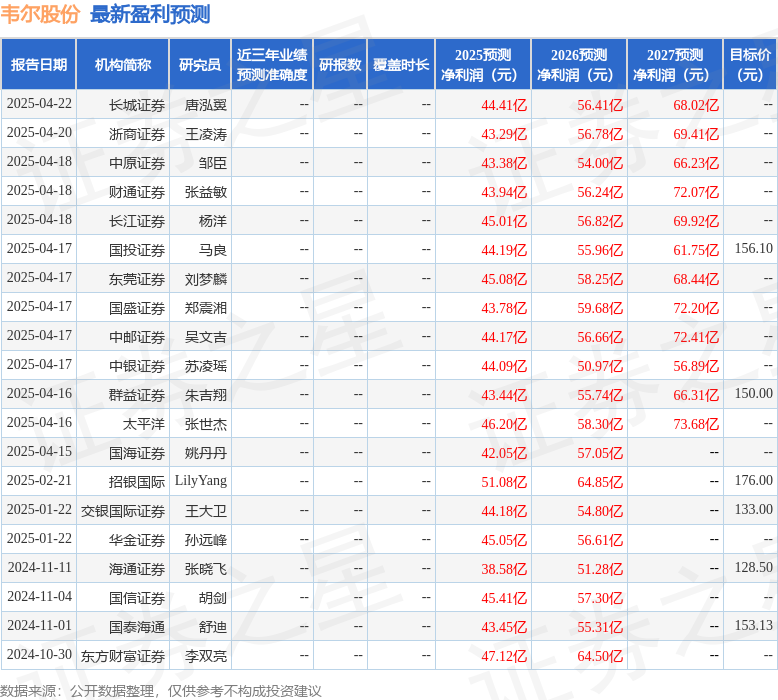This screenshot has width=778, height=700.
Task: Select the date cell 2025-04-20
Action: tap(39, 132)
